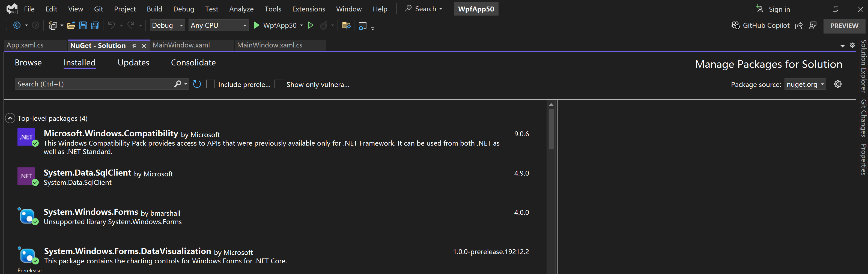The image size is (868, 274).
Task: Open the toolbar overflow options arrow
Action: (373, 28)
